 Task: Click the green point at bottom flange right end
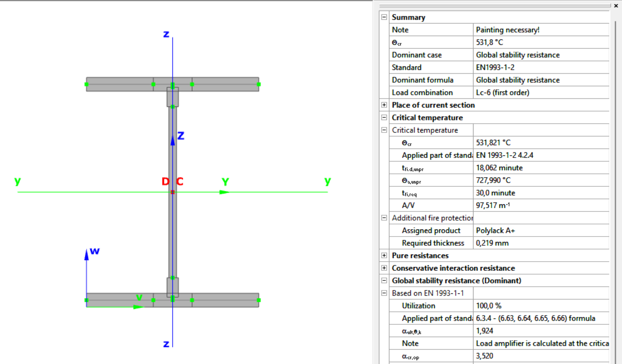click(x=259, y=300)
